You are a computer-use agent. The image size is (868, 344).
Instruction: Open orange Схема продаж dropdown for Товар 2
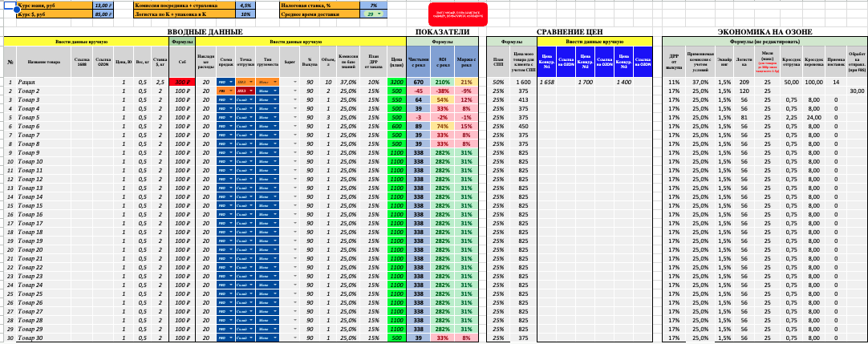tap(230, 91)
